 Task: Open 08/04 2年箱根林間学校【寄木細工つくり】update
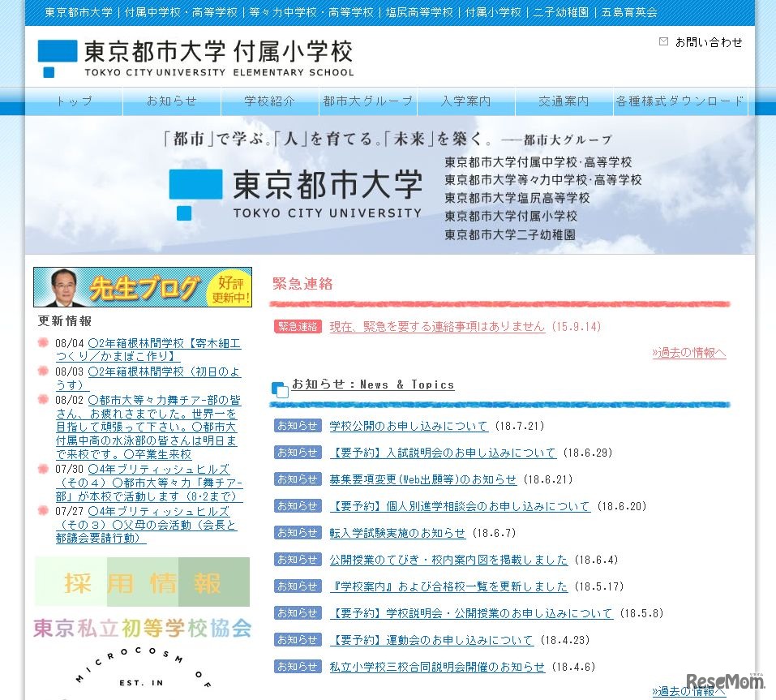pyautogui.click(x=148, y=350)
